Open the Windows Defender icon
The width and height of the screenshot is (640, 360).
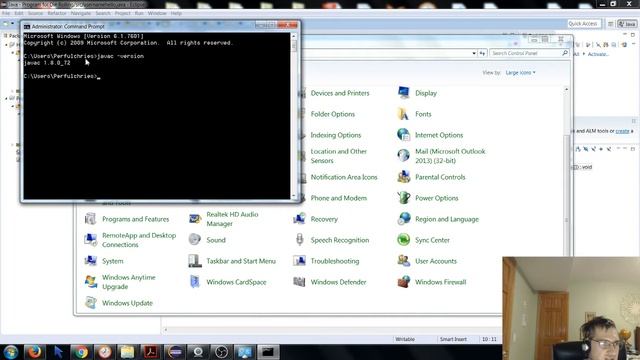pyautogui.click(x=299, y=282)
